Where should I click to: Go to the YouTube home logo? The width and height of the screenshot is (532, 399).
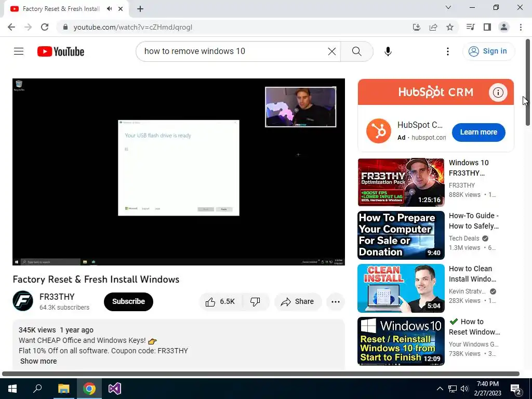(x=61, y=51)
